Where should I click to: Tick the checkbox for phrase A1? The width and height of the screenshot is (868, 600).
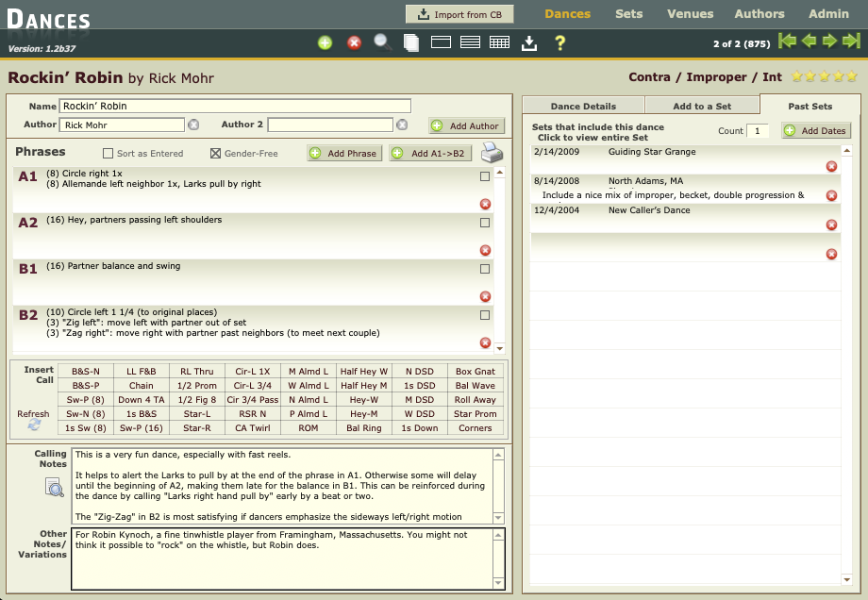tap(485, 176)
